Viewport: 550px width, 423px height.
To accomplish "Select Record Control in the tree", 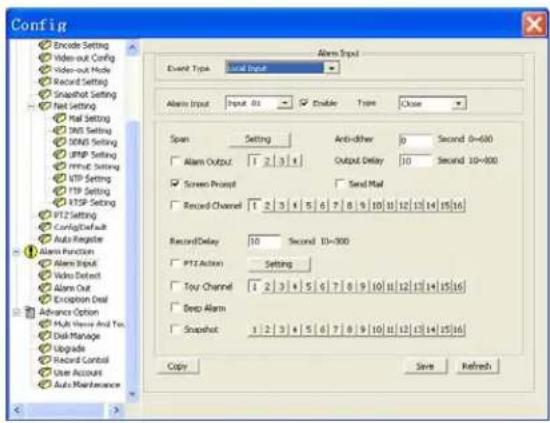I will point(81,360).
